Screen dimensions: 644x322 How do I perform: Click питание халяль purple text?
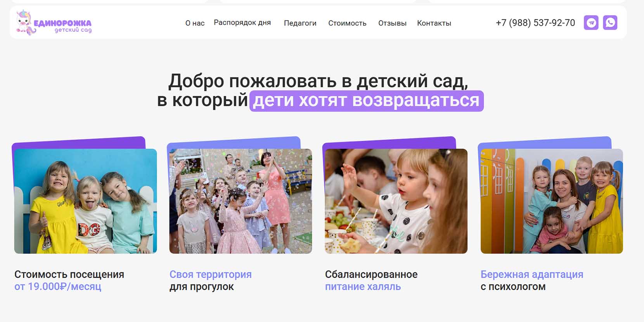363,287
